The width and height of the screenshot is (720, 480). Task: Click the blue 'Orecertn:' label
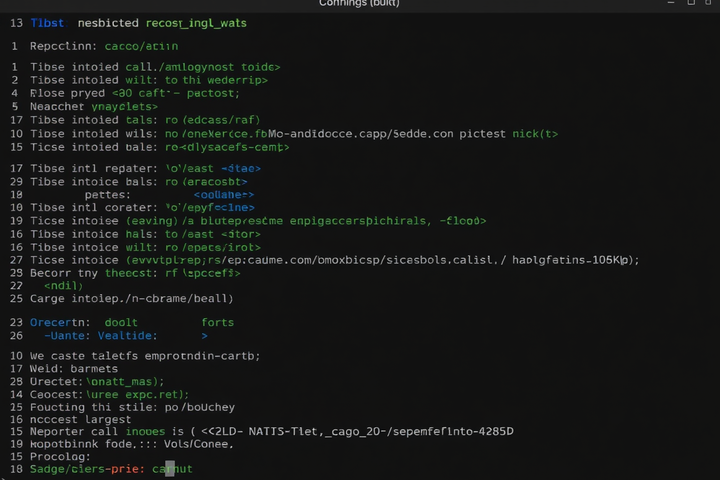click(x=60, y=322)
